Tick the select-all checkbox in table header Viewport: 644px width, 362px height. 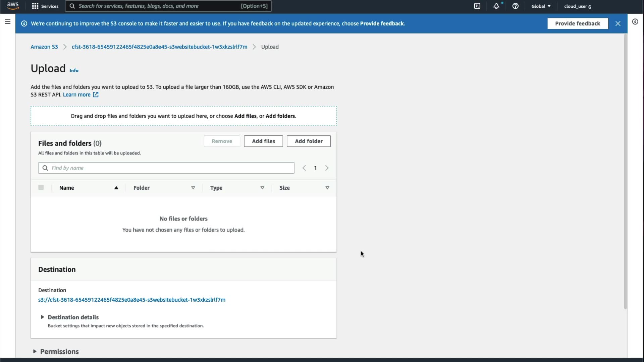[41, 188]
